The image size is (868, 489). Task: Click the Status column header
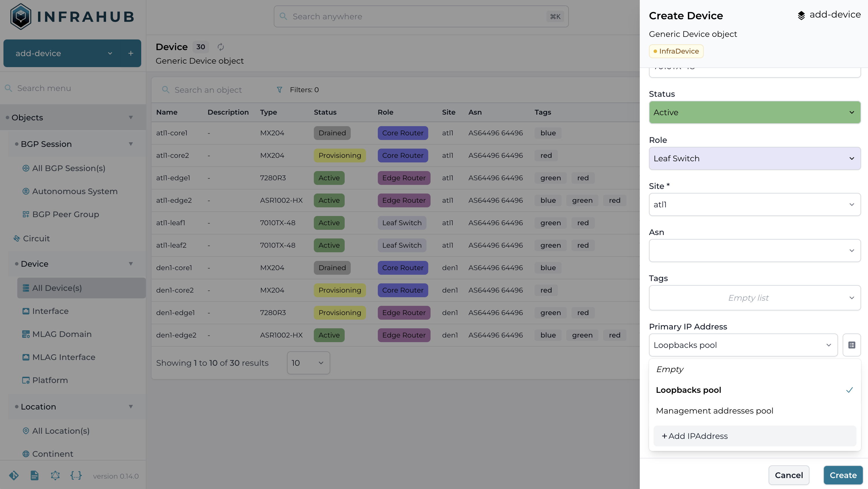(325, 112)
